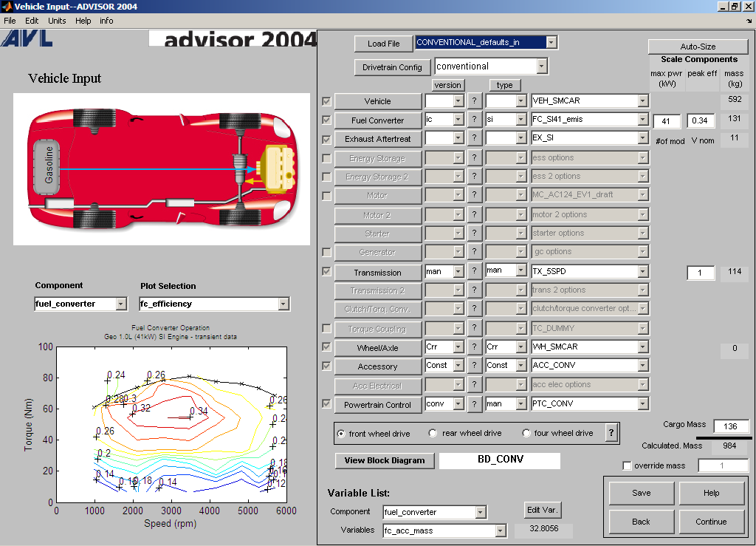Click the Edit Var. button
The width and height of the screenshot is (756, 546).
pos(543,510)
